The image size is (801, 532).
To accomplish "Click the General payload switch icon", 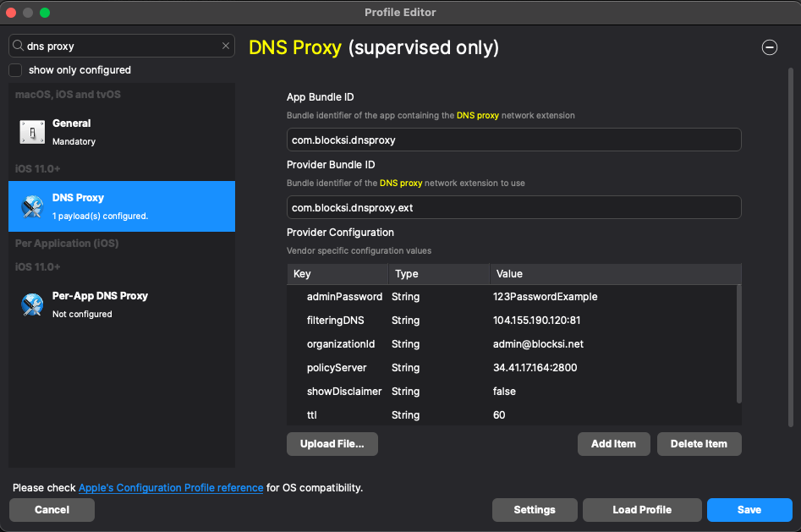I will click(x=32, y=132).
